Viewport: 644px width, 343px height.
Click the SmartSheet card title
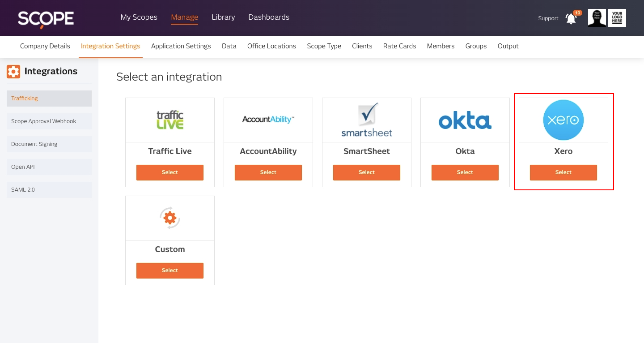coord(367,151)
